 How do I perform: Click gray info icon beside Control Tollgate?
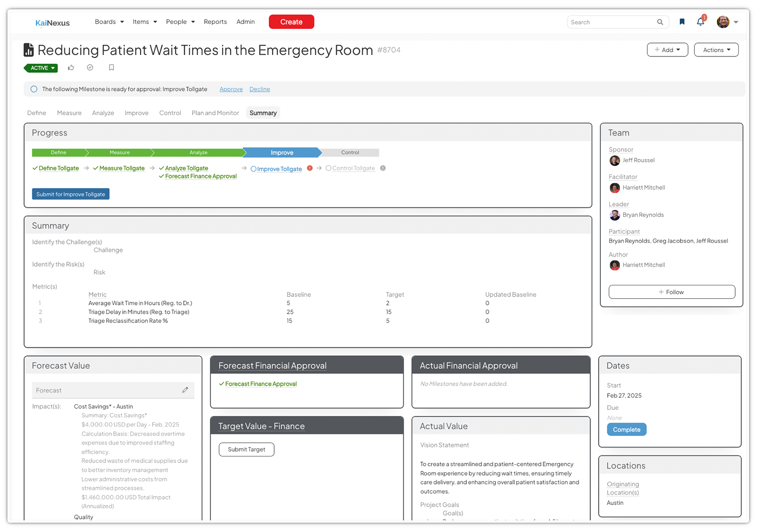(383, 168)
